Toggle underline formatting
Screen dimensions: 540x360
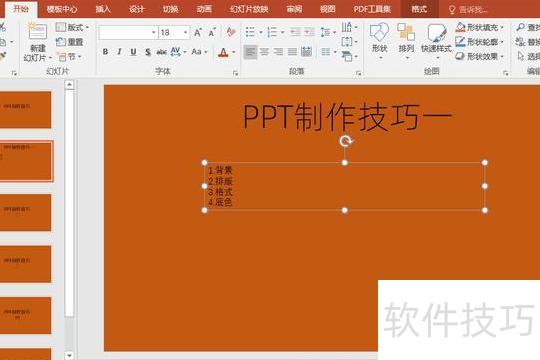pyautogui.click(x=133, y=52)
